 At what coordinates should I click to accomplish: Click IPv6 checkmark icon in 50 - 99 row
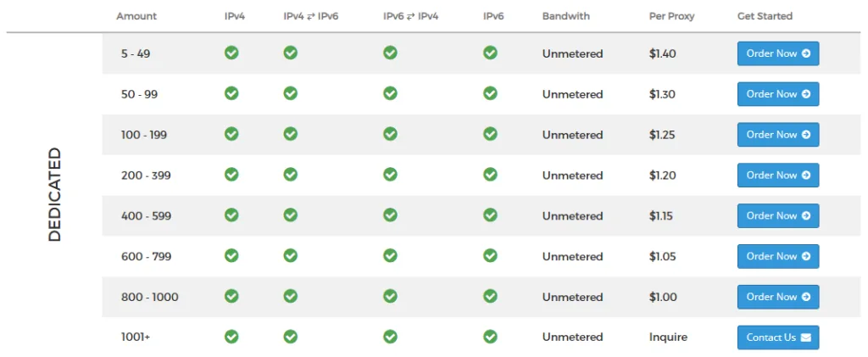[x=490, y=93]
